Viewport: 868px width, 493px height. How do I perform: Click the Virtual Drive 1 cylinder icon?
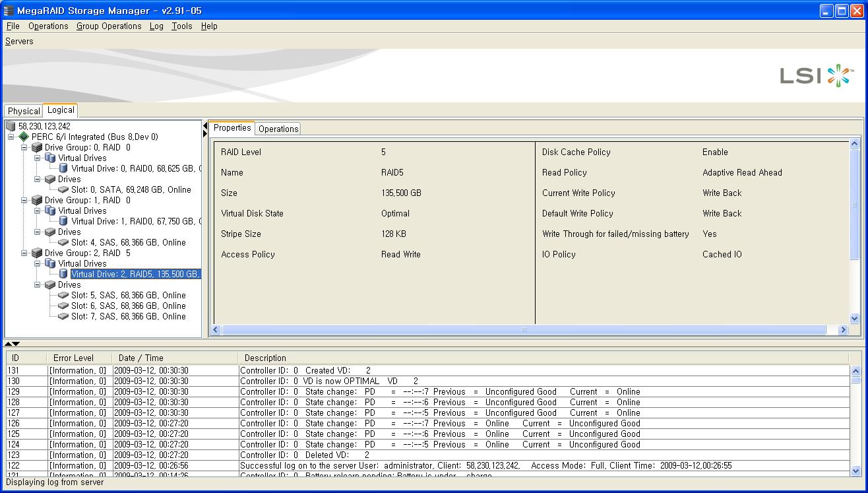click(63, 221)
